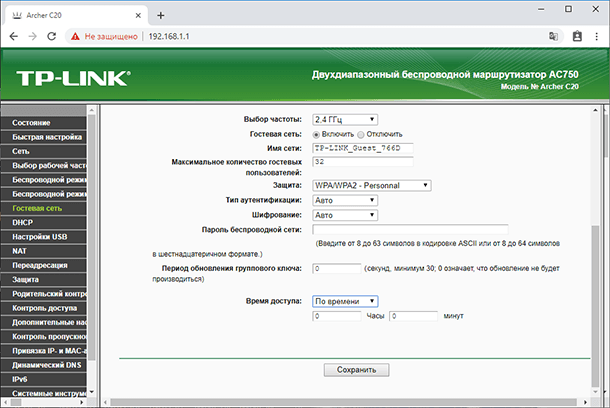
Task: Open the Защита security dropdown
Action: pyautogui.click(x=372, y=186)
